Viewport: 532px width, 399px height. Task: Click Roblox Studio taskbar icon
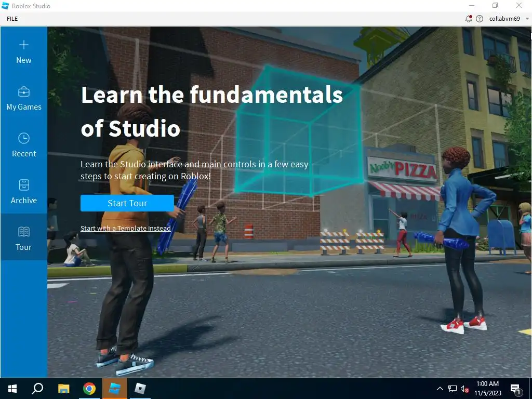coord(115,389)
